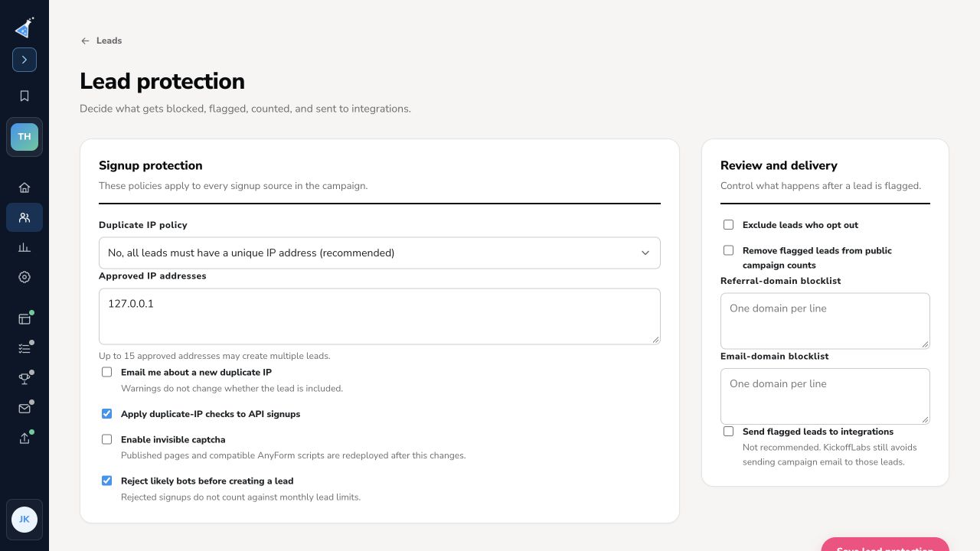Open the TH campaign avatar

coord(24,137)
